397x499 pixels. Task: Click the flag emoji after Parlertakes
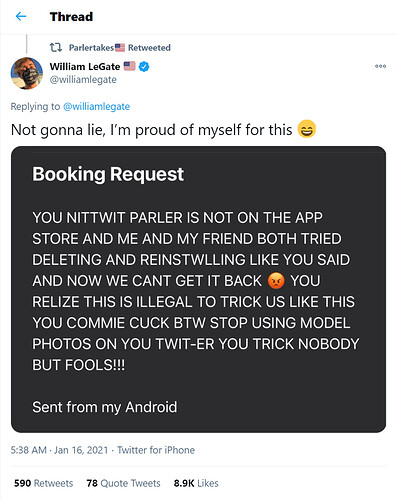tap(120, 47)
